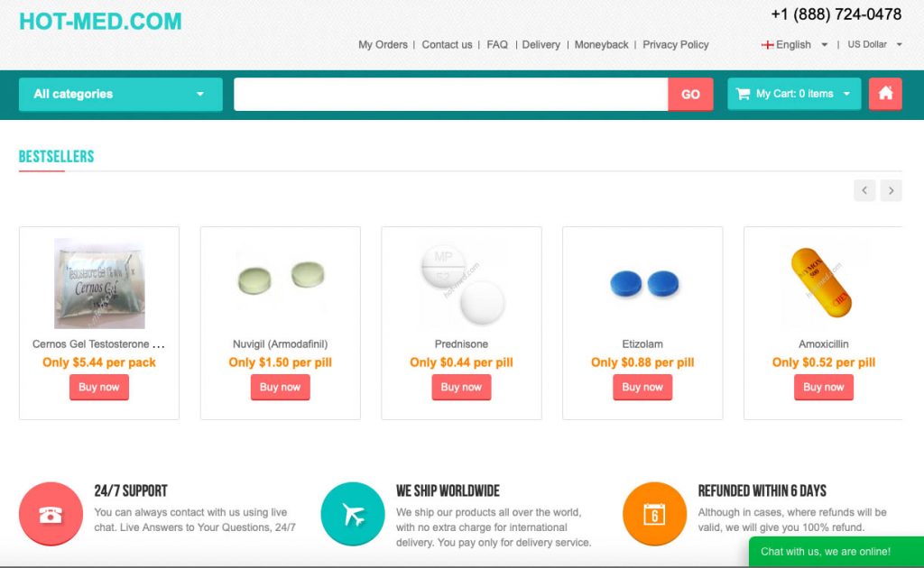Open the Moneyback page
Screen dimensions: 924x568
point(601,45)
